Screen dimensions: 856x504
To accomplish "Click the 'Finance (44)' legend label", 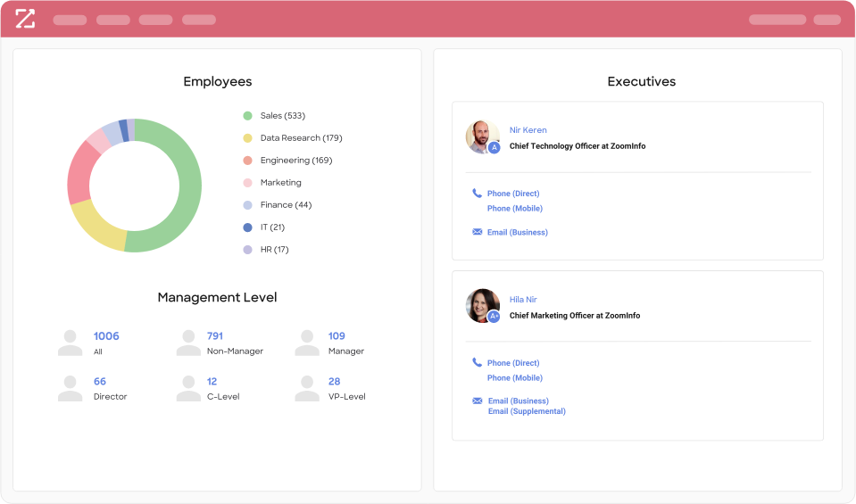I will click(286, 205).
